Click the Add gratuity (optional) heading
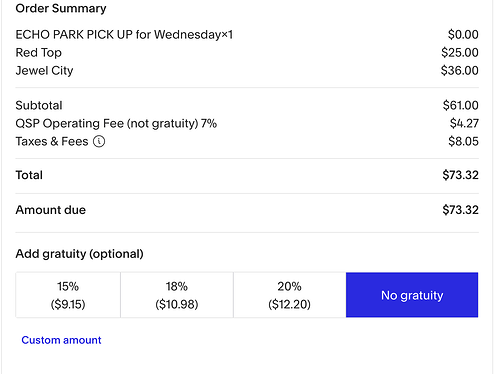This screenshot has width=495, height=374. coord(80,254)
